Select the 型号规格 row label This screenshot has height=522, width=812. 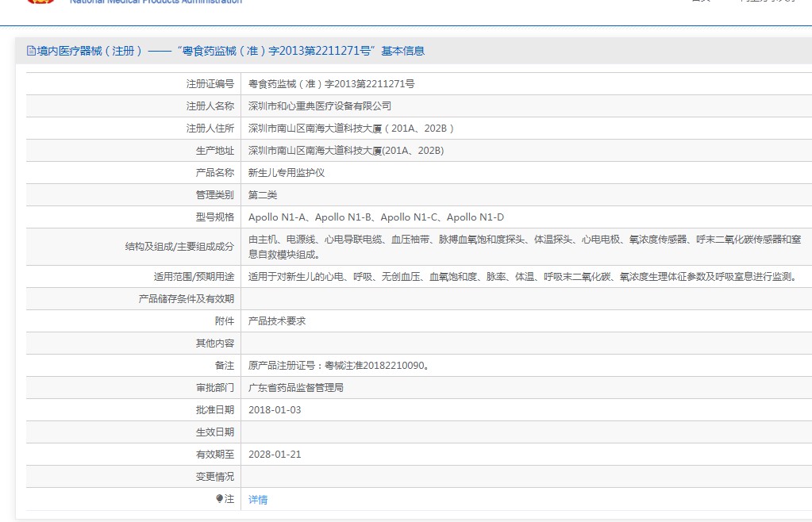pos(215,217)
